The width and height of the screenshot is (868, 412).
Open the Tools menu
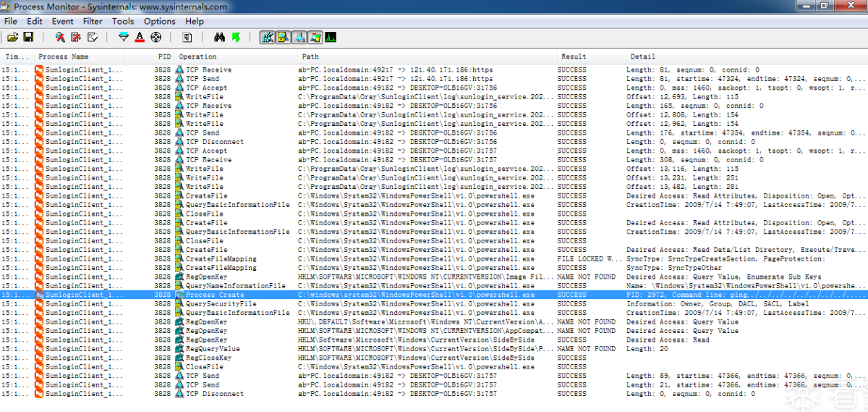click(123, 21)
